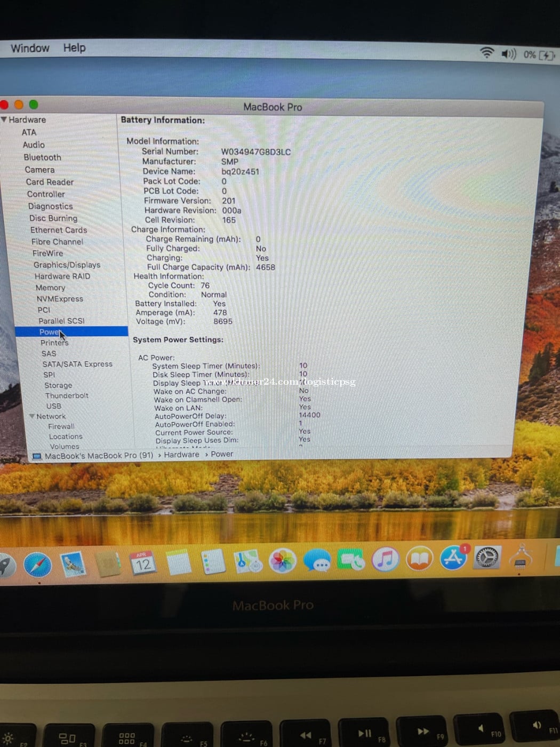Click the volume icon in menu bar
The height and width of the screenshot is (747, 560).
click(x=508, y=54)
